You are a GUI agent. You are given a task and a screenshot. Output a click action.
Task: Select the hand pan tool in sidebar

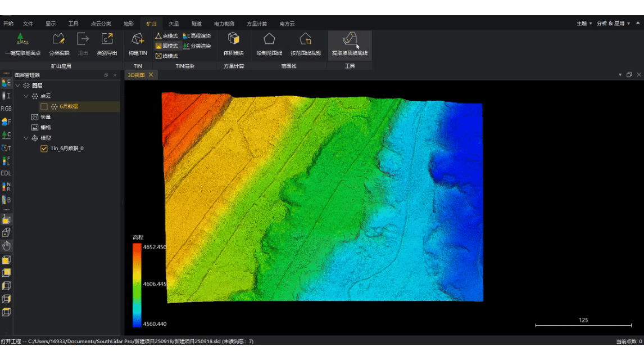coord(6,246)
